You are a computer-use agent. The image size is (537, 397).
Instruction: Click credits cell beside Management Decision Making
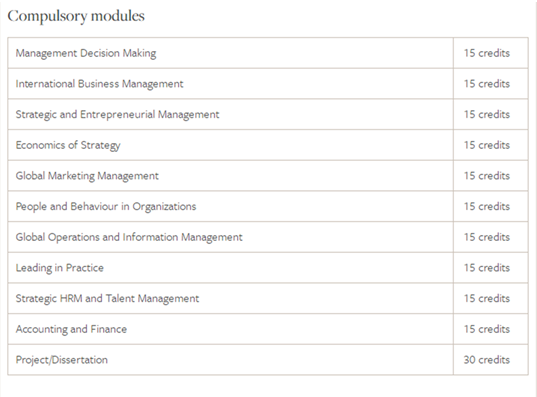[491, 53]
